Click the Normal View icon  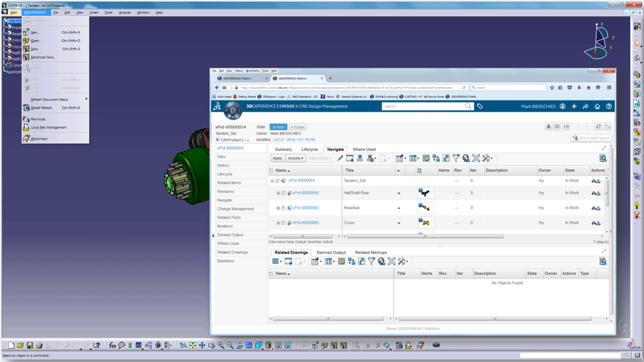pos(240,345)
